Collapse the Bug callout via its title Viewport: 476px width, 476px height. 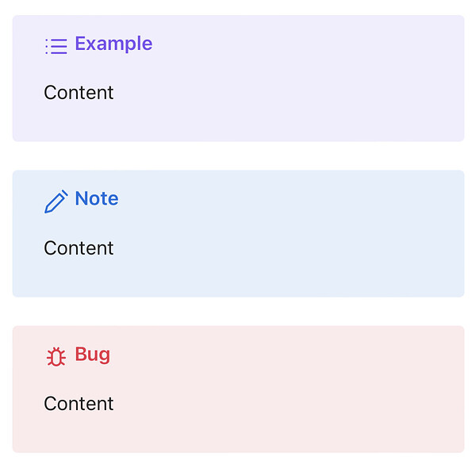(78, 355)
